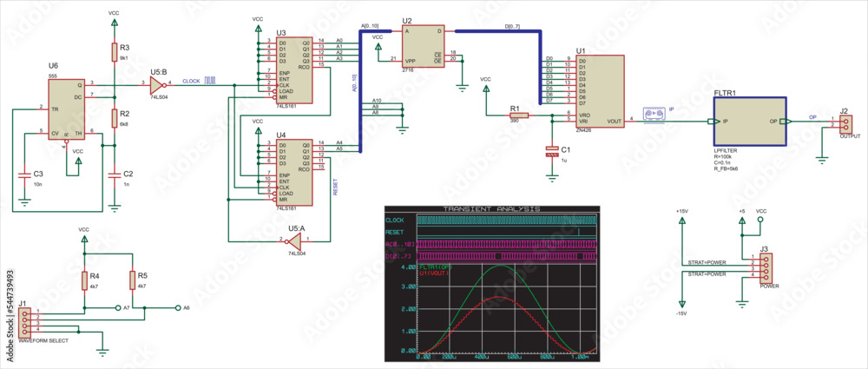Viewport: 868px width, 369px height.
Task: Click the ground symbol below J2 OUTPUT
Action: pyautogui.click(x=822, y=160)
